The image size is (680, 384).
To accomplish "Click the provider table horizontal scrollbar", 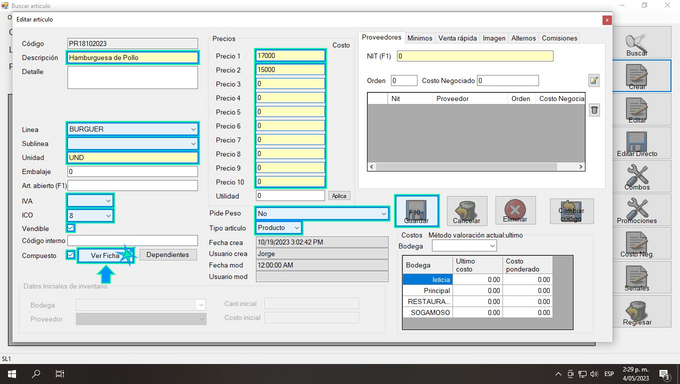I will [466, 167].
